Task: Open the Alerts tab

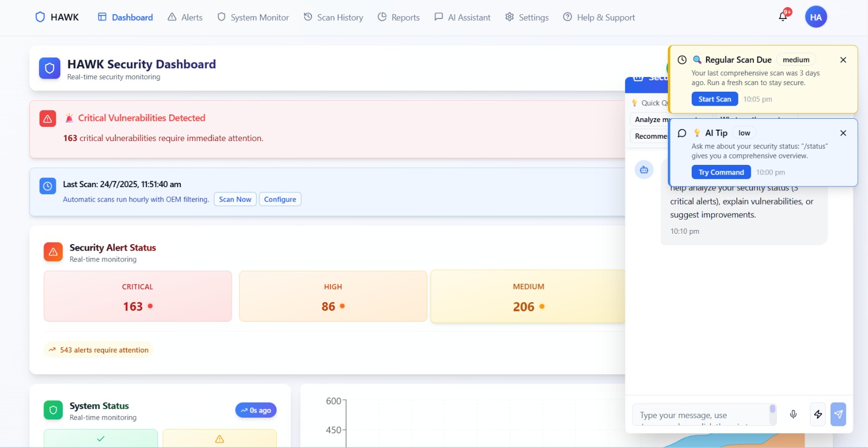Action: click(185, 17)
